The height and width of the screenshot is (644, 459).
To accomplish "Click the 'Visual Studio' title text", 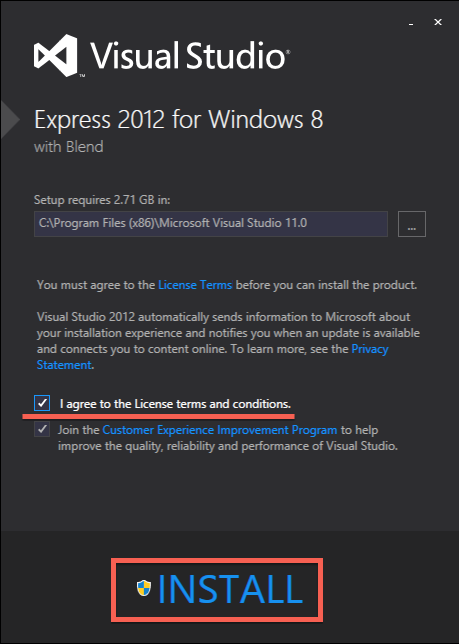I will pos(190,55).
